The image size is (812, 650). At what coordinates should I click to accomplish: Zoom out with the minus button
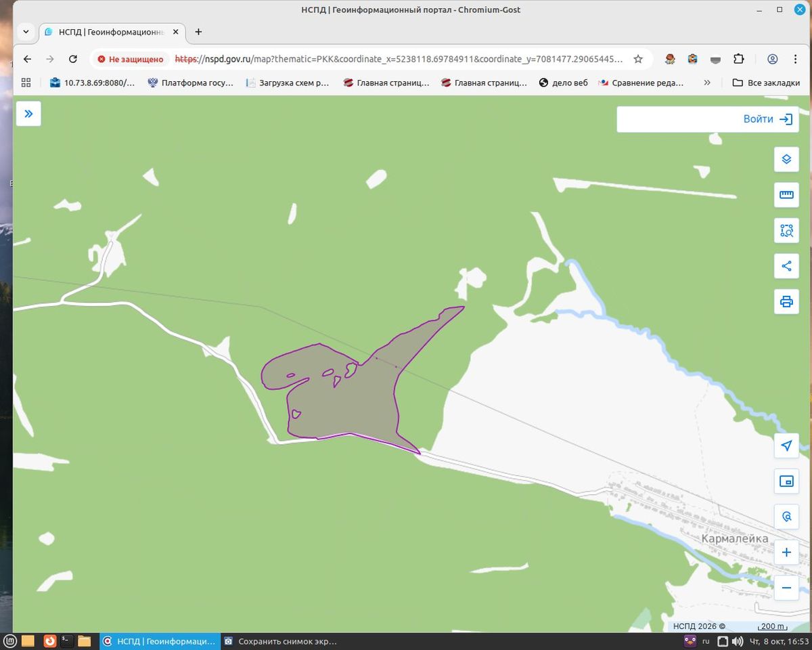786,588
